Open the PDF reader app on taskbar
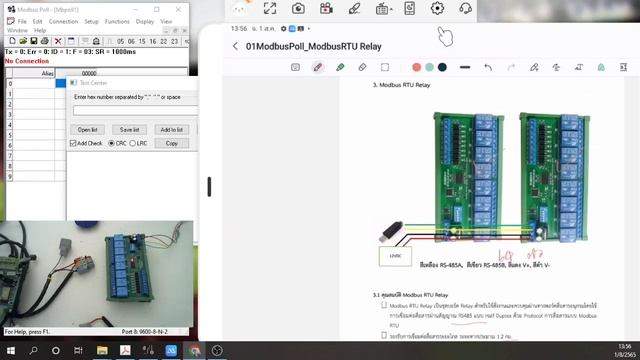The width and height of the screenshot is (640, 360). pos(125,351)
